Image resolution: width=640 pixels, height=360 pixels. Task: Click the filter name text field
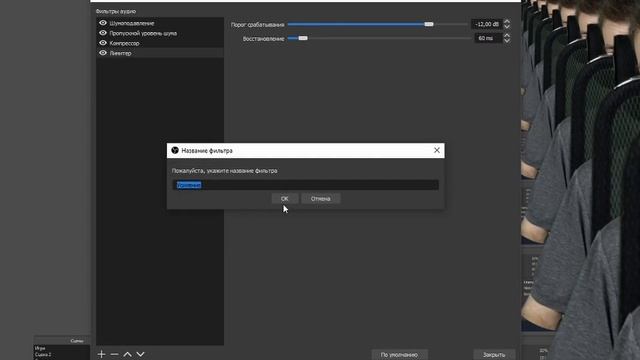tap(305, 185)
